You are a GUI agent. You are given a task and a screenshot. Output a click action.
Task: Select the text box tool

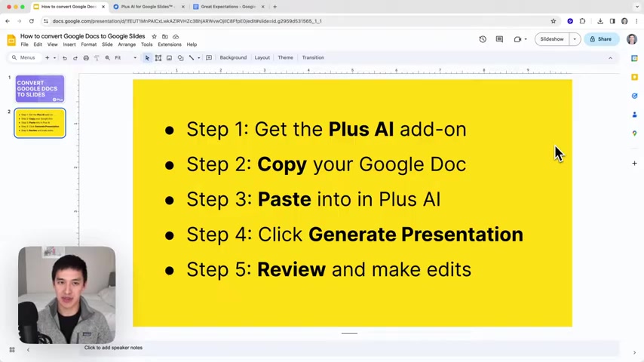point(158,58)
